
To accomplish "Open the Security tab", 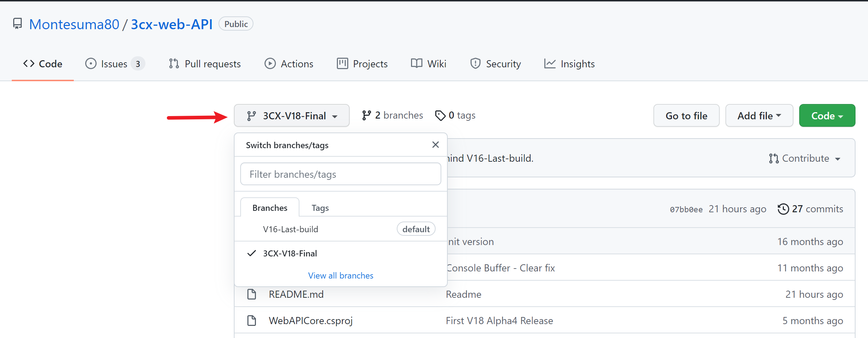I will pos(495,64).
